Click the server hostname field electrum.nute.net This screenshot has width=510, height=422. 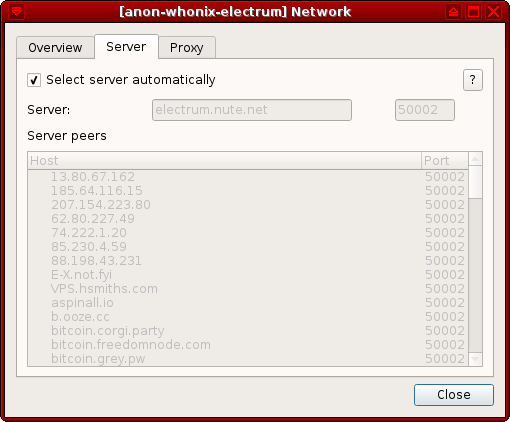coord(252,110)
